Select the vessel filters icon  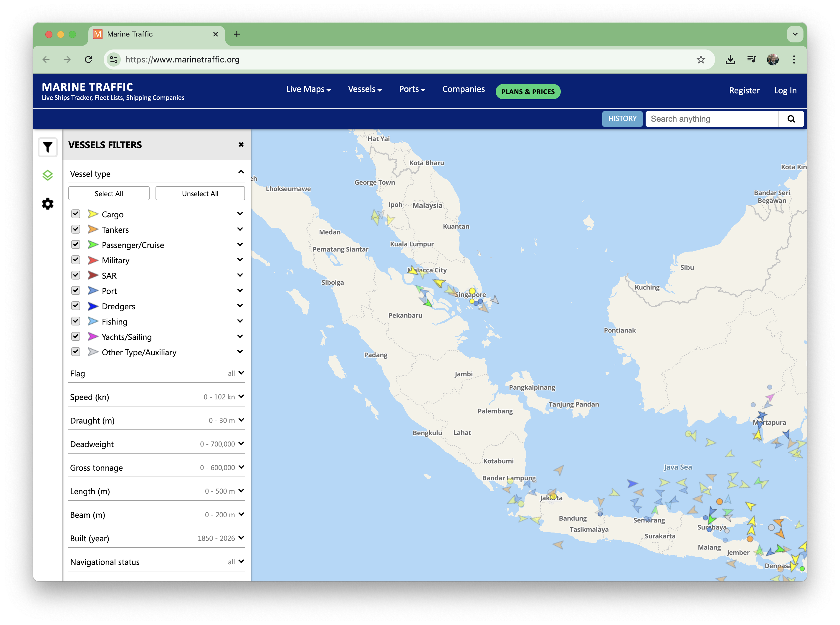tap(47, 147)
